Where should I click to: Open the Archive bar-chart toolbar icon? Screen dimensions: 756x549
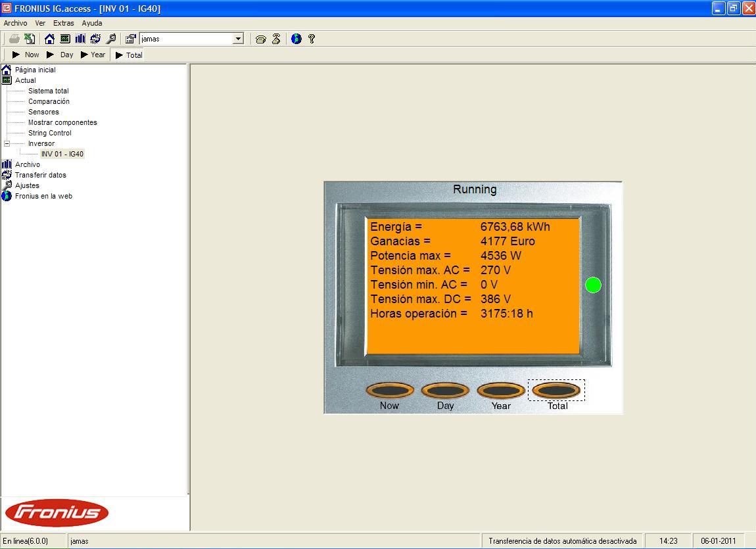[x=80, y=39]
